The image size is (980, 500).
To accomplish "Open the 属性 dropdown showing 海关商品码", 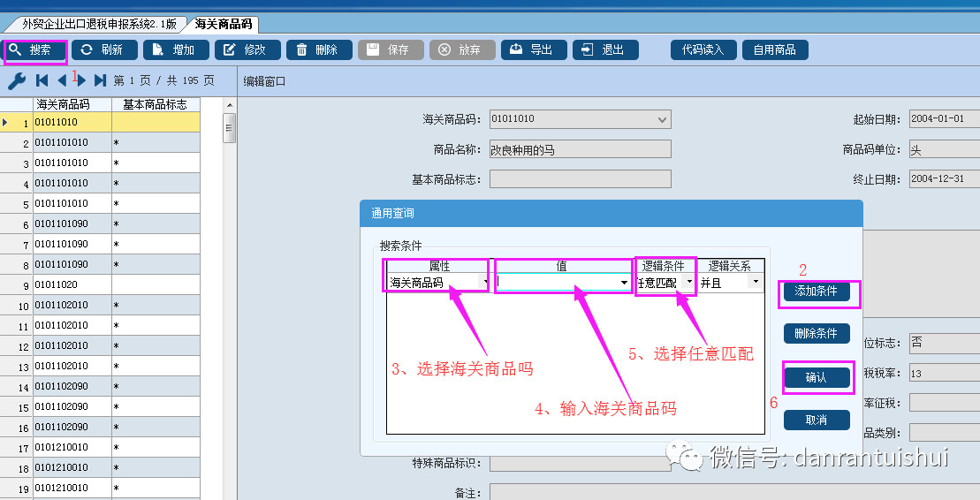I will click(485, 283).
